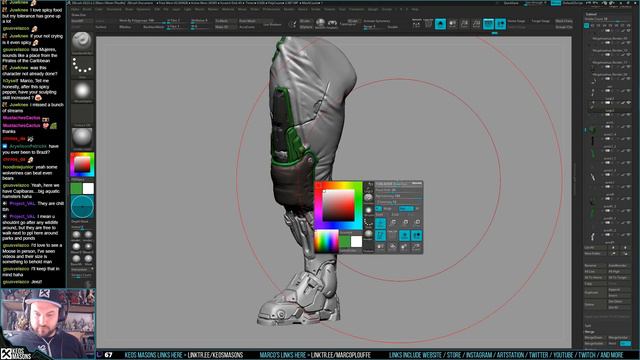Select the white color swatch on left shelf
The image size is (640, 360).
[x=88, y=188]
